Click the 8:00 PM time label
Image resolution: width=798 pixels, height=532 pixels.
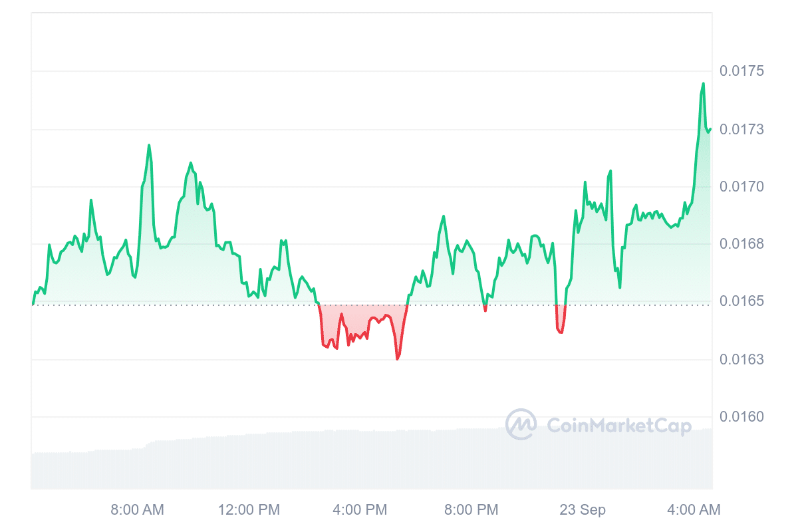pos(471,510)
